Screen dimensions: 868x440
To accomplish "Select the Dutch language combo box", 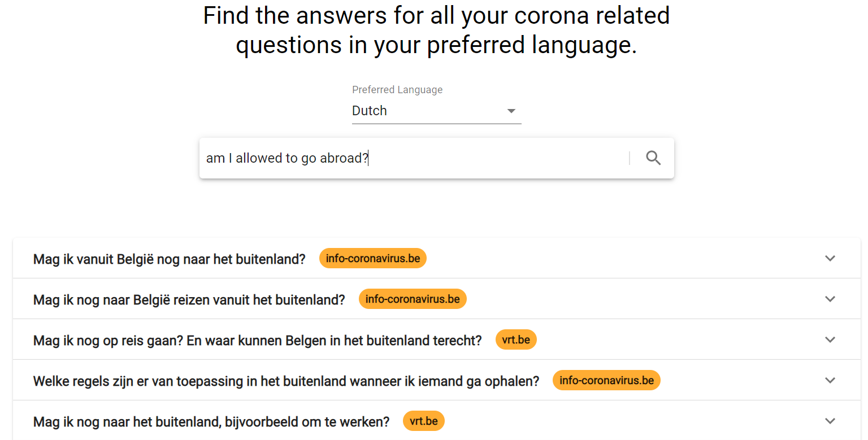I will pos(436,111).
